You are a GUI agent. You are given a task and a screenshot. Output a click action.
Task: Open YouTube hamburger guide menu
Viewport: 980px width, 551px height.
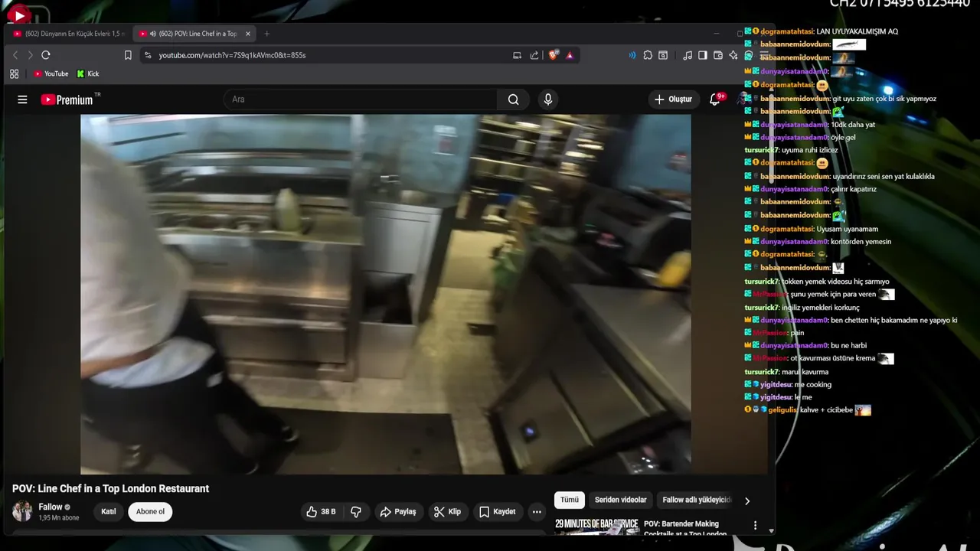pyautogui.click(x=22, y=99)
